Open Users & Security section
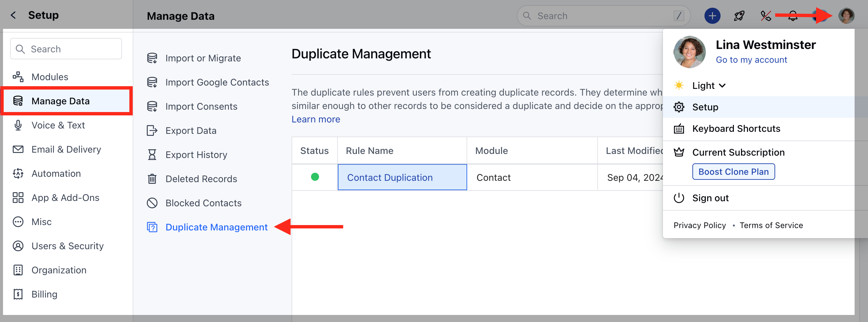 click(x=67, y=246)
